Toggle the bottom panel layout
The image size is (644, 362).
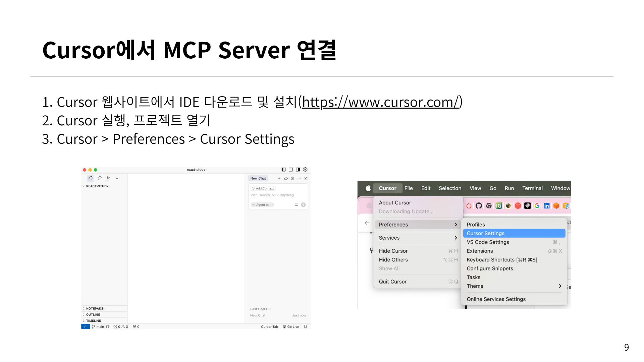tap(291, 170)
